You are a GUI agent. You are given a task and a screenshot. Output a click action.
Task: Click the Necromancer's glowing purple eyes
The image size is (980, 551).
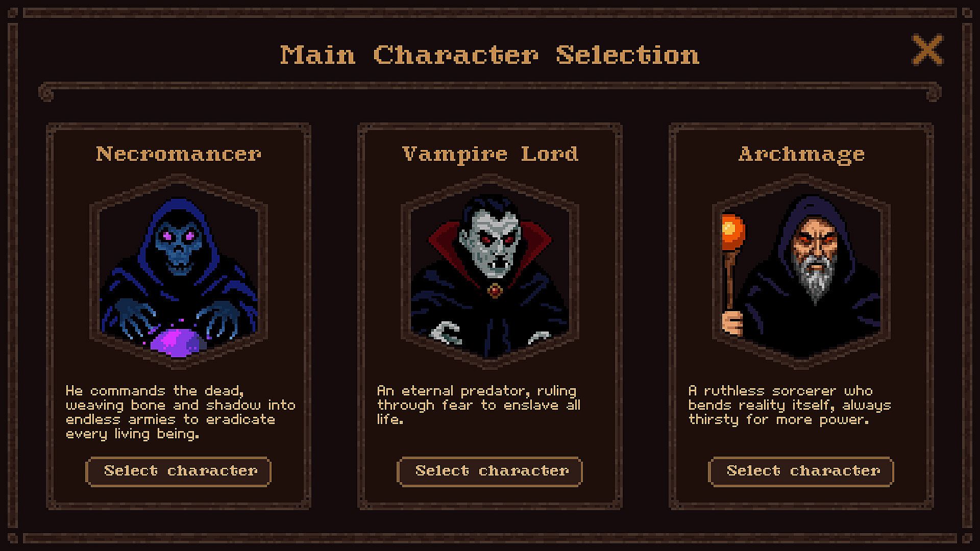click(x=178, y=236)
